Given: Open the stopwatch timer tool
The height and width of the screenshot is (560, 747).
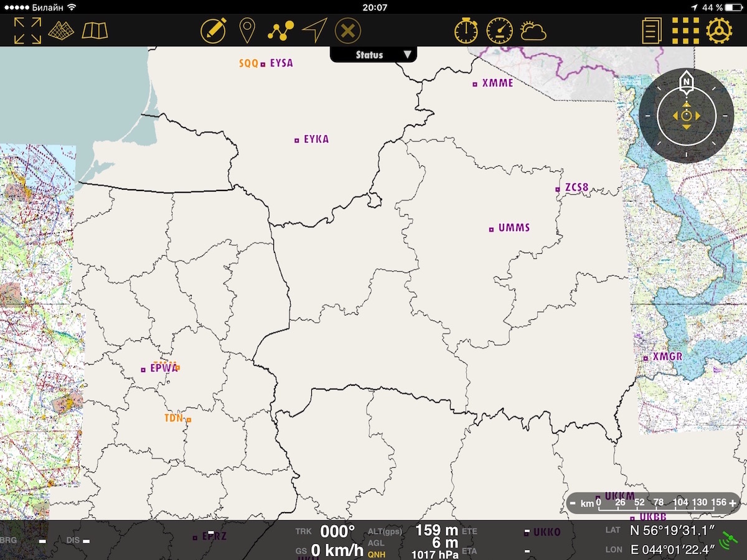Looking at the screenshot, I should click(x=466, y=30).
